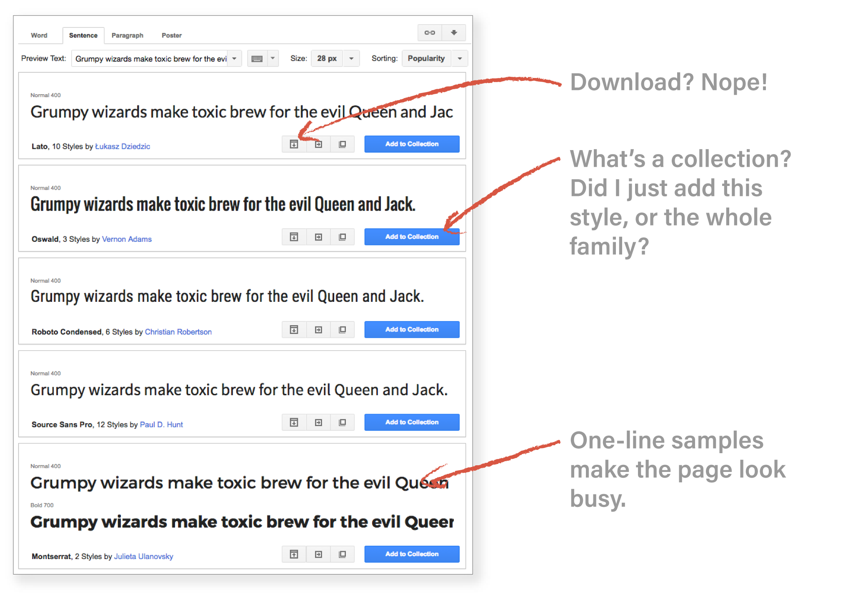
Task: Open the Poster tab
Action: click(x=172, y=35)
